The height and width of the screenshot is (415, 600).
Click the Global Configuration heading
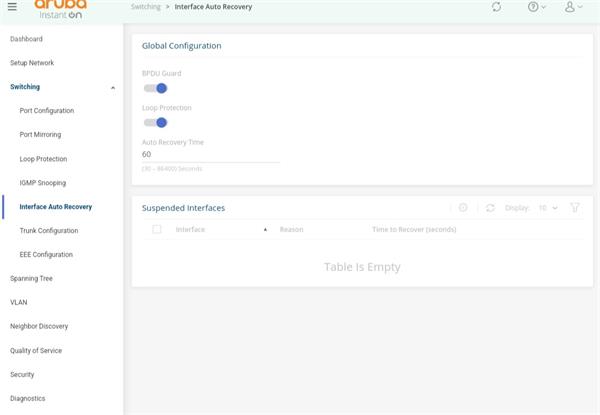pos(181,46)
